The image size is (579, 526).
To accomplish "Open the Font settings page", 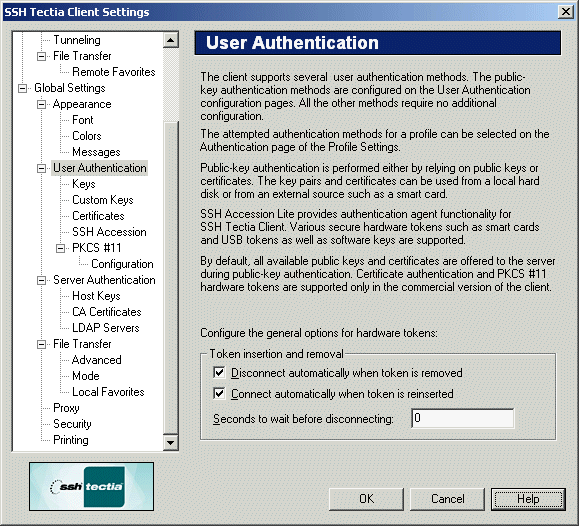I will click(x=83, y=120).
